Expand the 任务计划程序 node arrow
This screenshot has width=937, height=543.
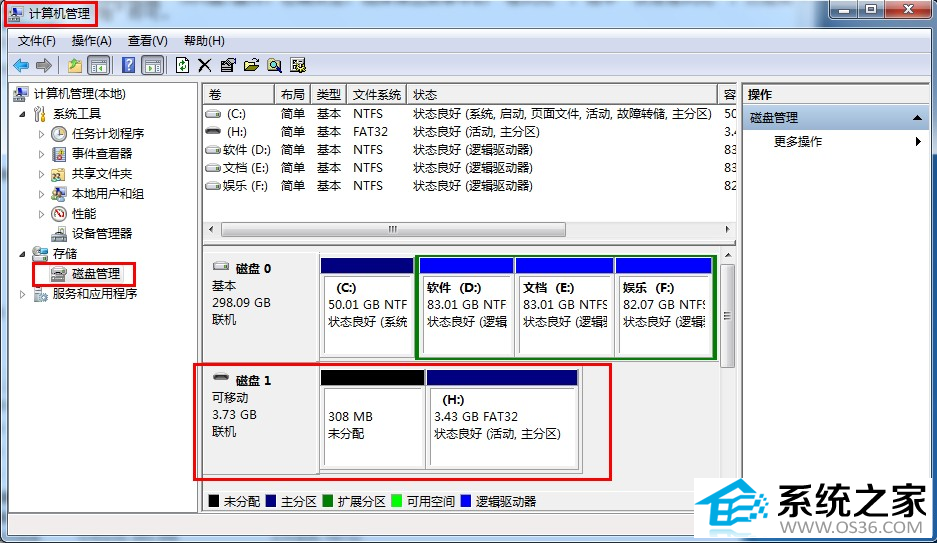[x=41, y=134]
